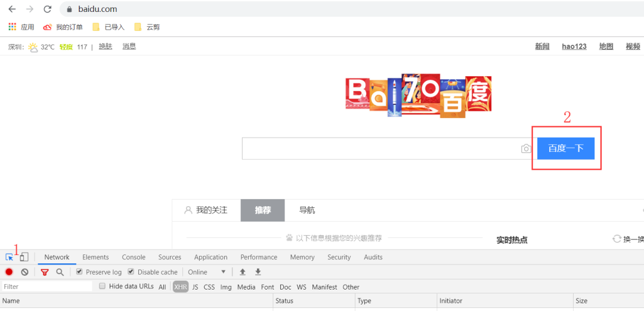644x311 pixels.
Task: Select the Media request type filter
Action: tap(246, 287)
